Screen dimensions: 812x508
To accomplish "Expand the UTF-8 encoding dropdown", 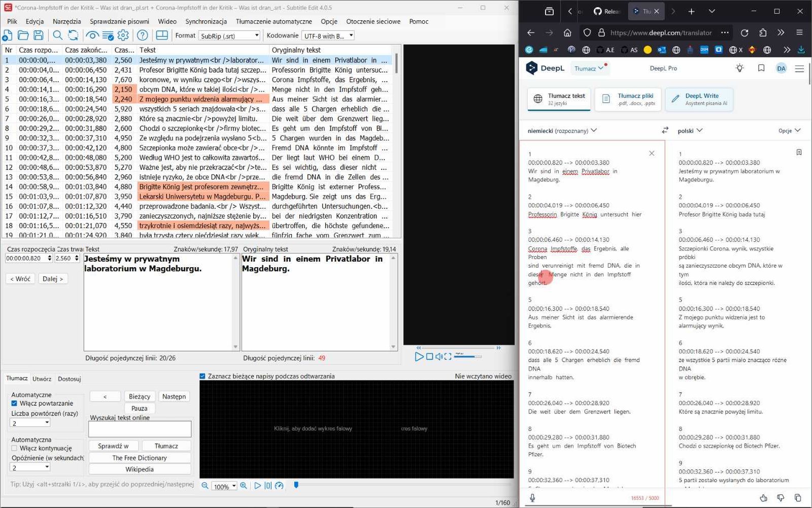I will click(328, 36).
